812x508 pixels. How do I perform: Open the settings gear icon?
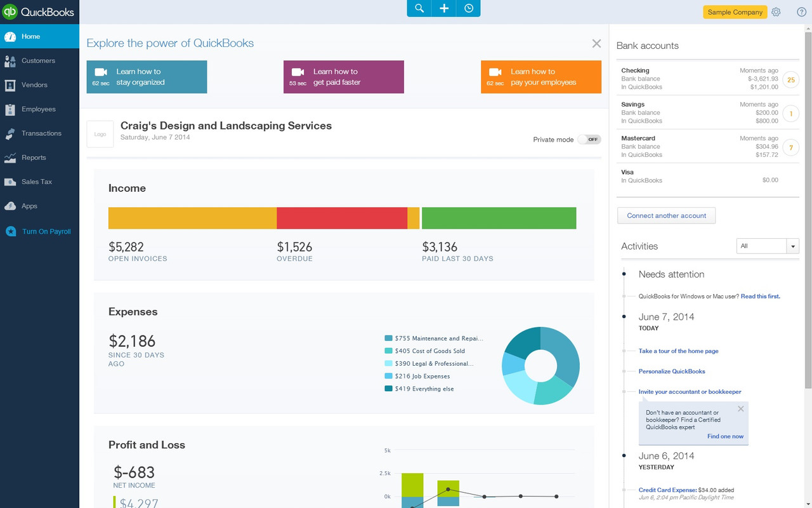776,12
